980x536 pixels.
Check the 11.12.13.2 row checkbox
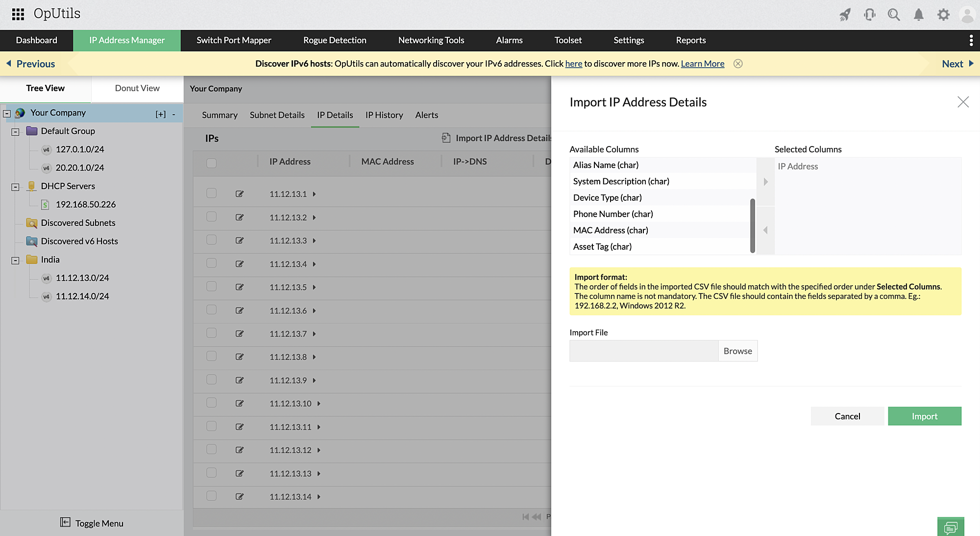pyautogui.click(x=211, y=217)
